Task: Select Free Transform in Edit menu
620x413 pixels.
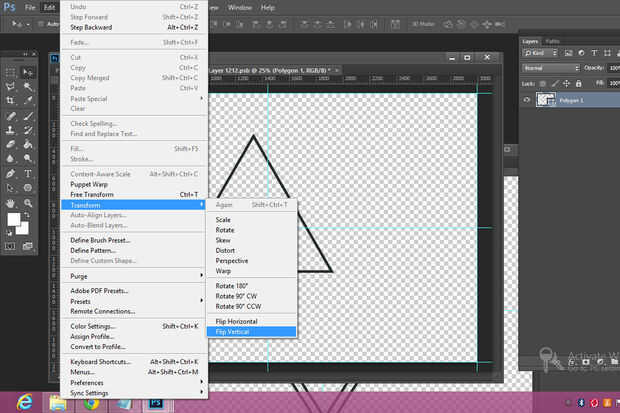Action: click(134, 194)
